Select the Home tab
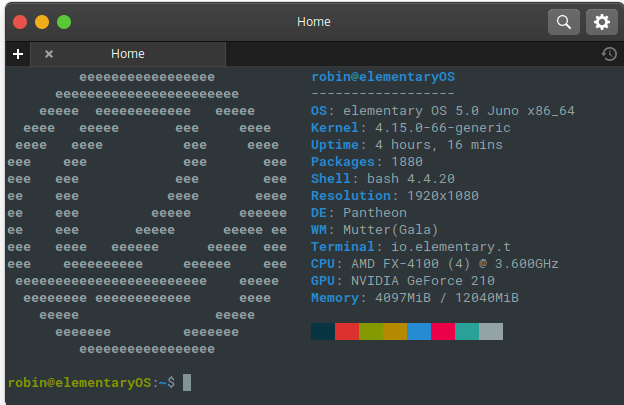 [x=128, y=54]
